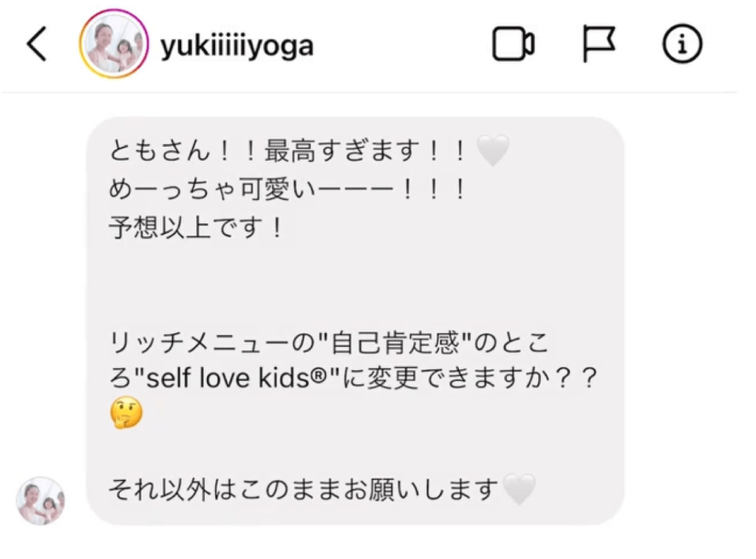Tap the white heart emoji on first line
Screen dimensions: 756x559
coord(492,151)
